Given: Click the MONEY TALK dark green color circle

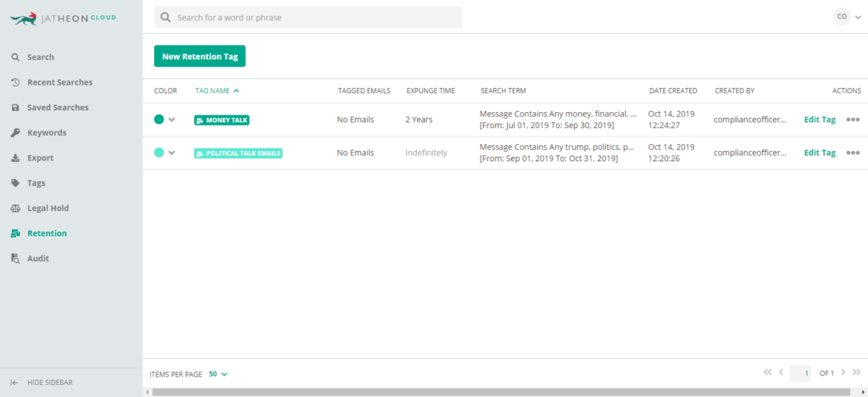Looking at the screenshot, I should 159,119.
